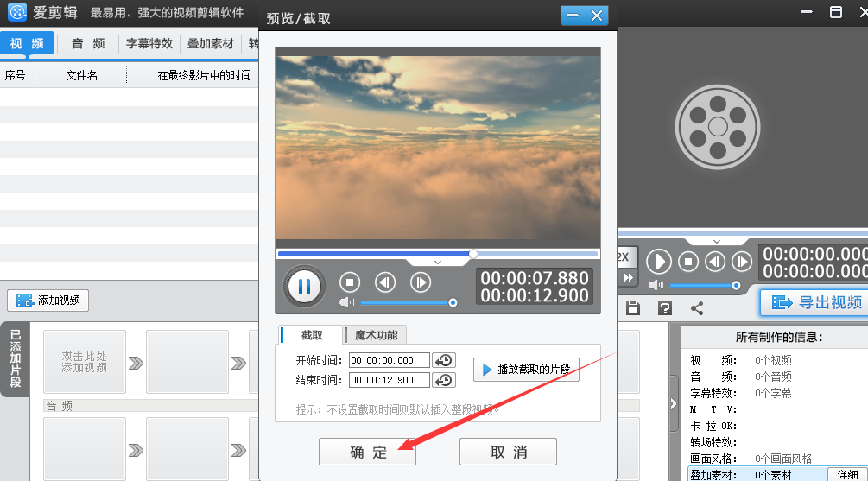Click the fast-forward double arrow icon
The height and width of the screenshot is (481, 868).
click(628, 278)
